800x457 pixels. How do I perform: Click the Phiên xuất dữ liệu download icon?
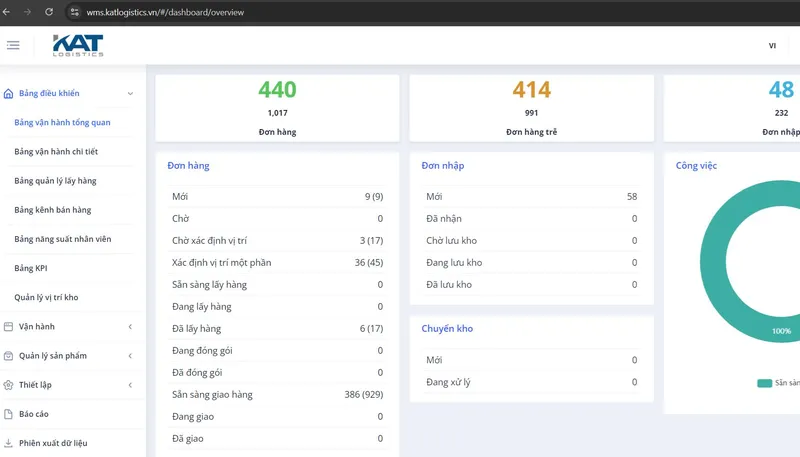8,443
